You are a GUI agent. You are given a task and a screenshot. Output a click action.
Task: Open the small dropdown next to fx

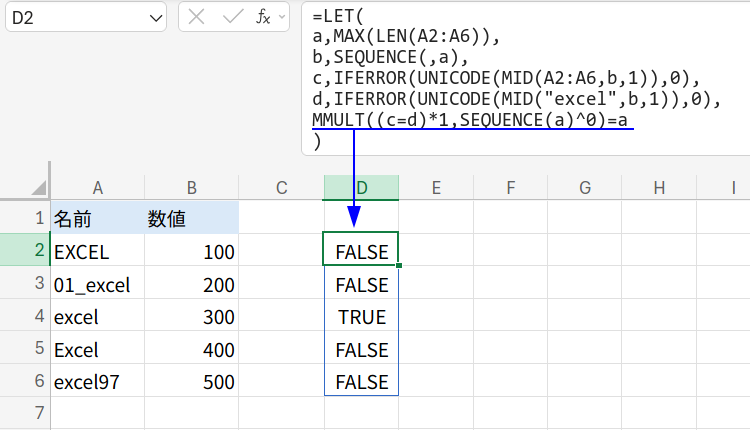click(x=282, y=17)
